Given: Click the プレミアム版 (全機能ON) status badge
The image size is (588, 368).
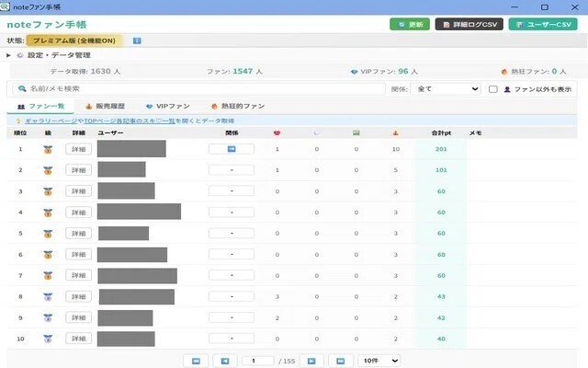Looking at the screenshot, I should (74, 40).
